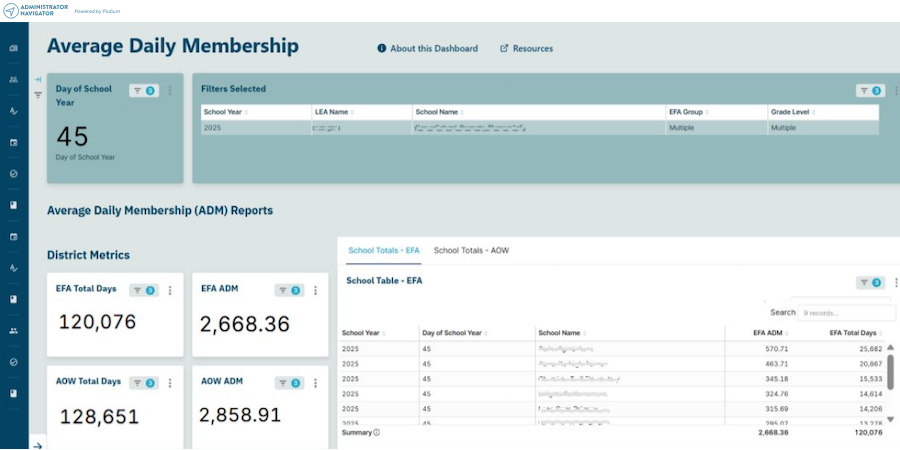
Task: Open kebab menu on EFA ADM card
Action: click(x=315, y=290)
